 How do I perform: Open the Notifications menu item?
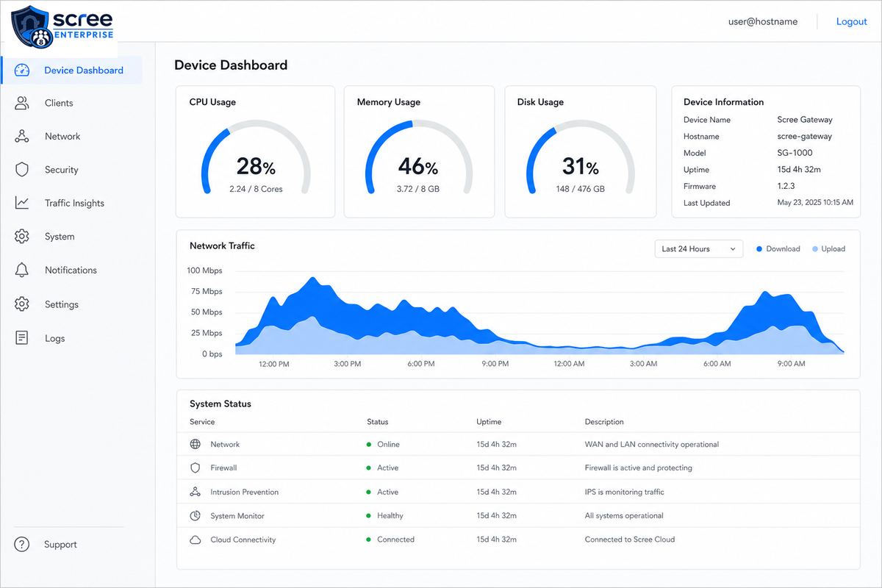pyautogui.click(x=71, y=270)
